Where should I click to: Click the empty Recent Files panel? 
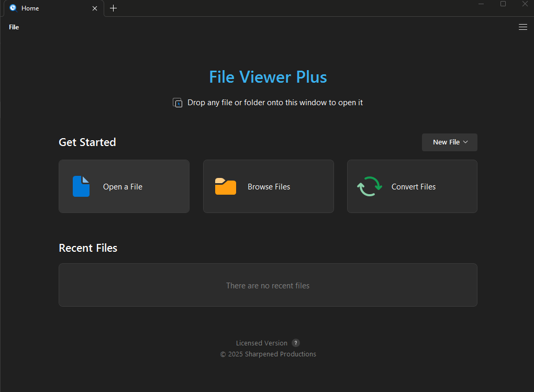pyautogui.click(x=268, y=285)
